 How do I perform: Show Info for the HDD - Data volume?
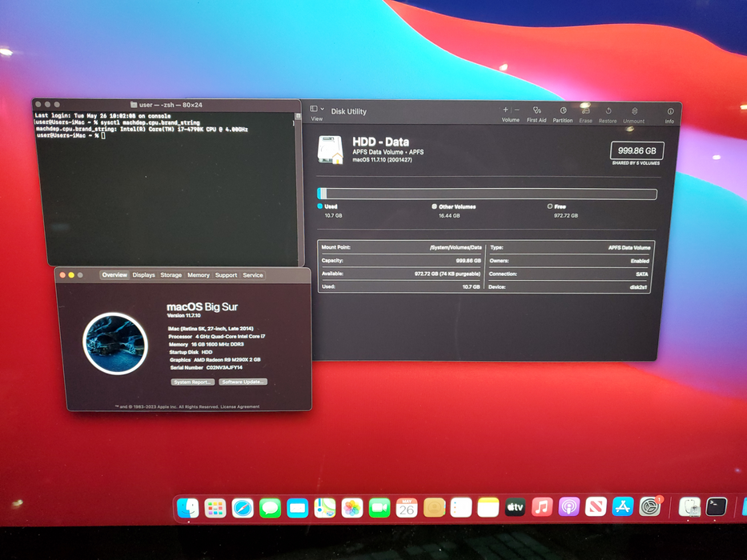click(670, 111)
